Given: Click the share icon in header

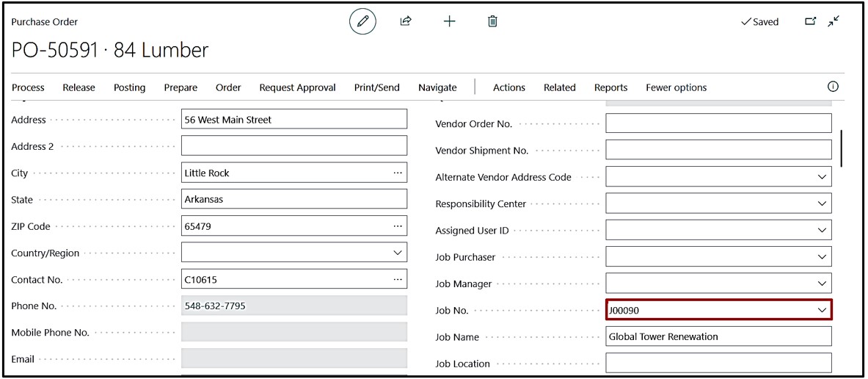Looking at the screenshot, I should (x=406, y=21).
